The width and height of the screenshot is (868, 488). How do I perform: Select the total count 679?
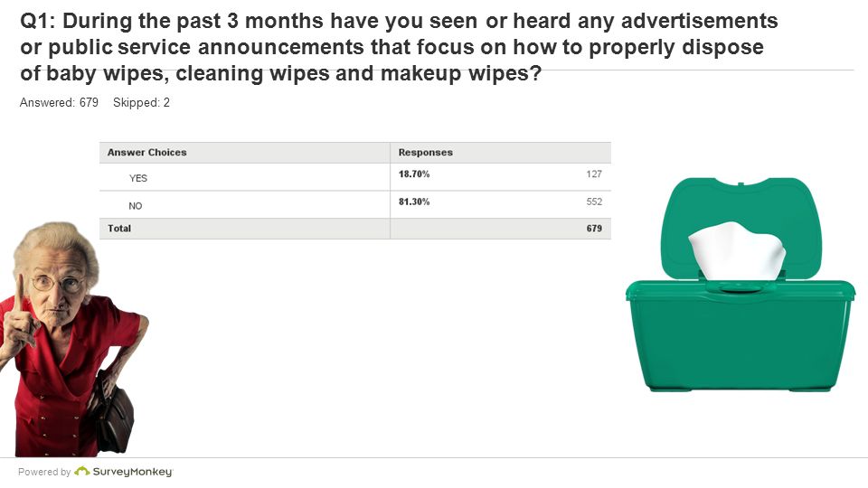click(594, 228)
